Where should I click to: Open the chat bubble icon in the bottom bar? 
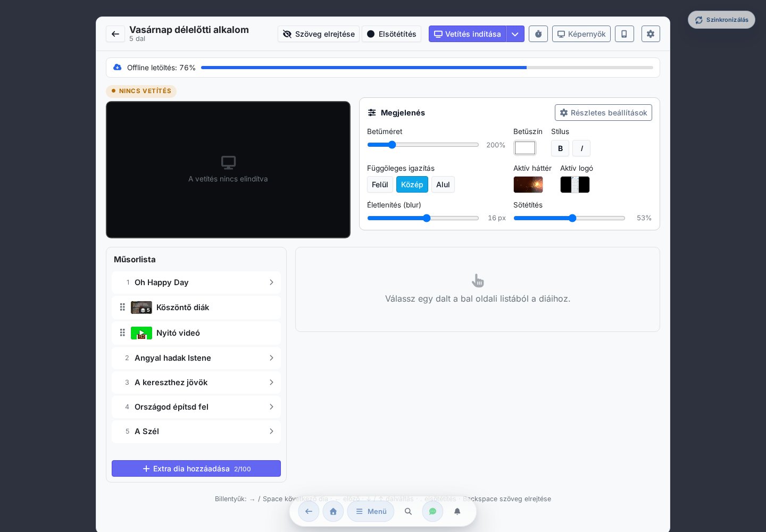pyautogui.click(x=432, y=511)
